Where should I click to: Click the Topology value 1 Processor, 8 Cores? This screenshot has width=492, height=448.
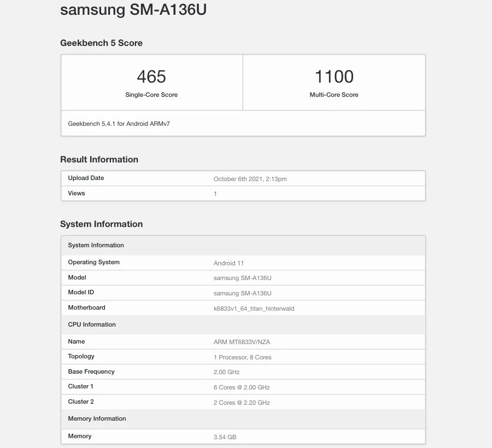pyautogui.click(x=242, y=357)
